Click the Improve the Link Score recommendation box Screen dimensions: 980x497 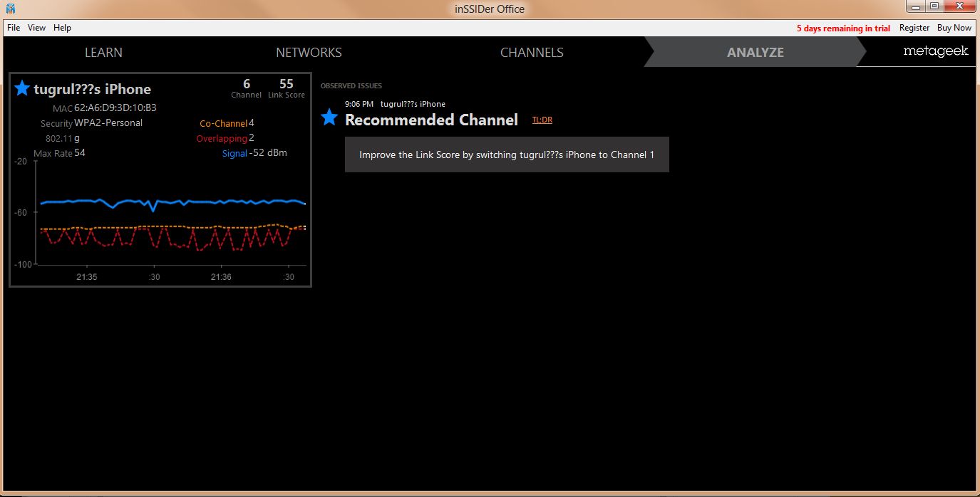pyautogui.click(x=507, y=155)
